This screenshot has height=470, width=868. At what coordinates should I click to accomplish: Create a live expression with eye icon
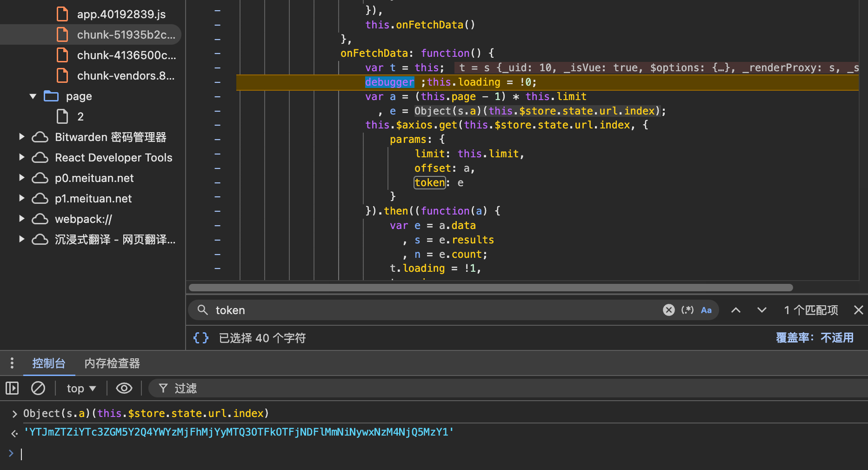pyautogui.click(x=124, y=388)
